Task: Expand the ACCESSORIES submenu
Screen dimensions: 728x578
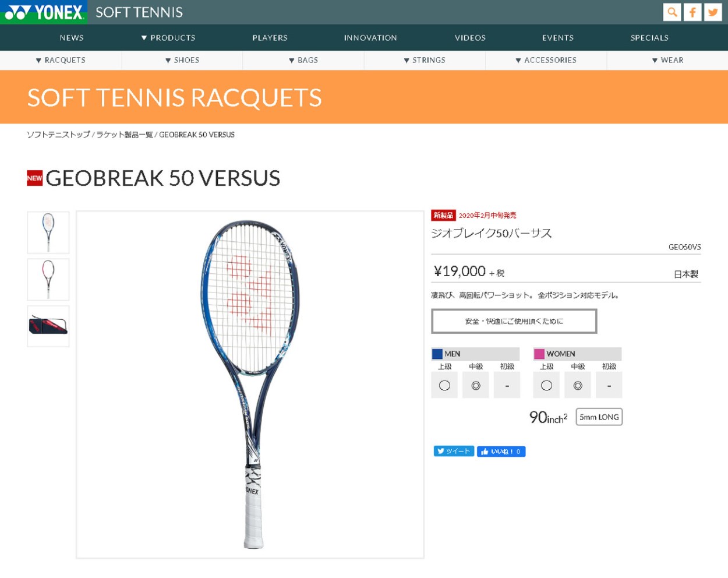Action: click(x=546, y=60)
